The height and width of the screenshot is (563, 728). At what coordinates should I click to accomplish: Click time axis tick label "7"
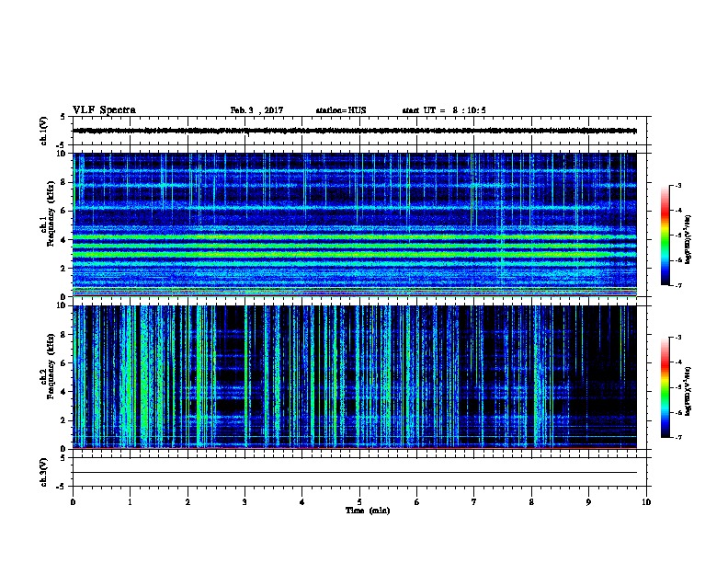(x=474, y=501)
